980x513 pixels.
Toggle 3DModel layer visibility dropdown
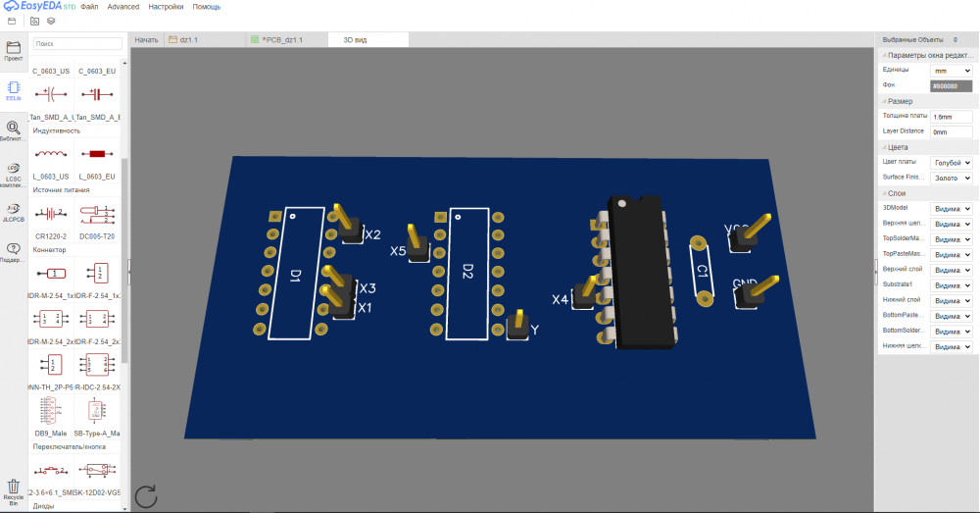click(951, 209)
